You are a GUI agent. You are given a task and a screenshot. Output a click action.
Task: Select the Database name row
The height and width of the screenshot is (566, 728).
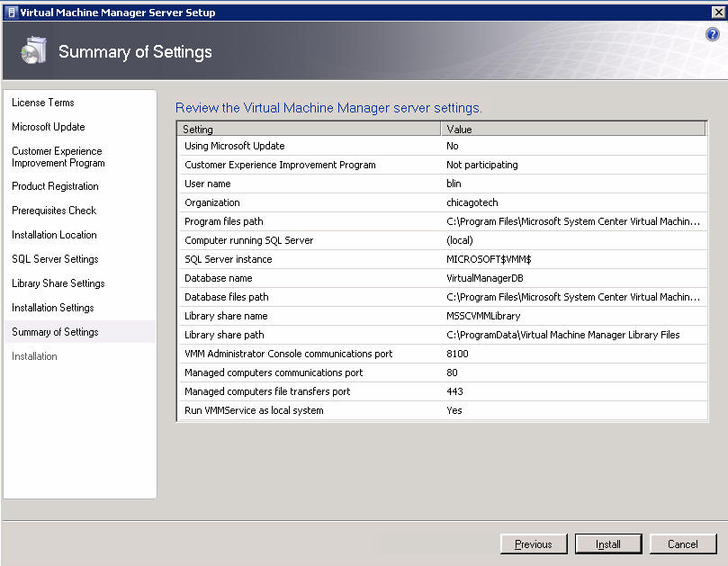click(443, 278)
